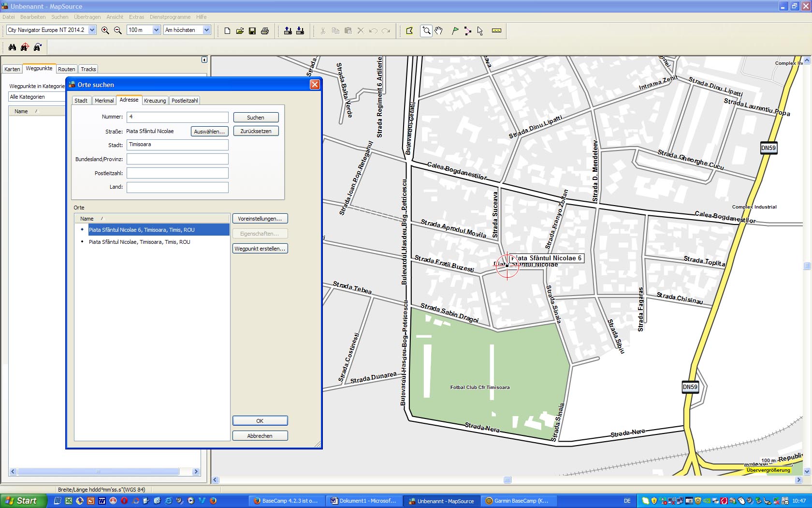Click the zoom in magnifier icon
The image size is (812, 508).
(x=105, y=30)
